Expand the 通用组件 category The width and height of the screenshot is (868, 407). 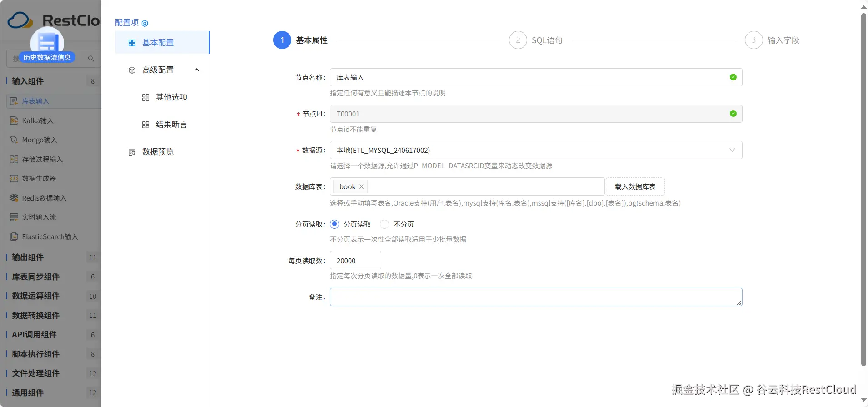click(50, 392)
